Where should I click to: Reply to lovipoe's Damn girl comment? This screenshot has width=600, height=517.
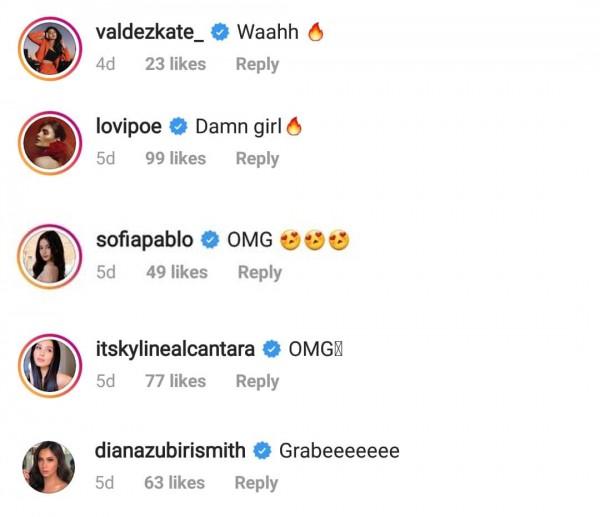tap(257, 158)
